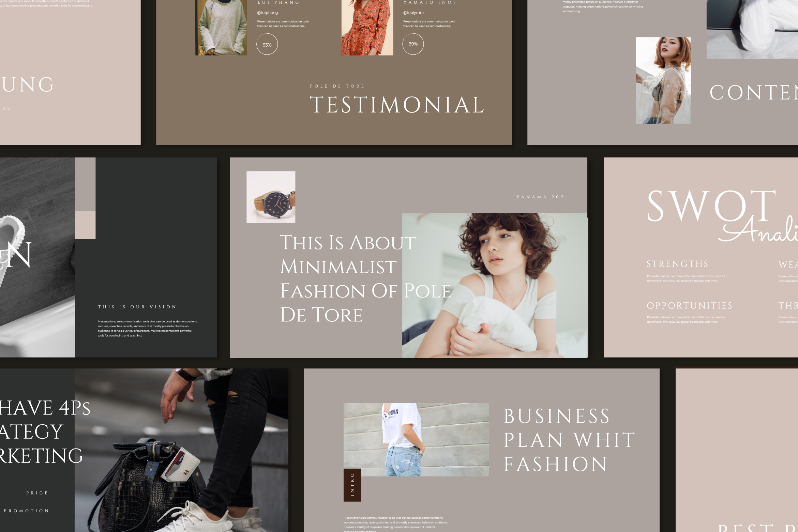The image size is (798, 532).
Task: Select the curly-haired woman with pillow photo
Action: [x=495, y=285]
